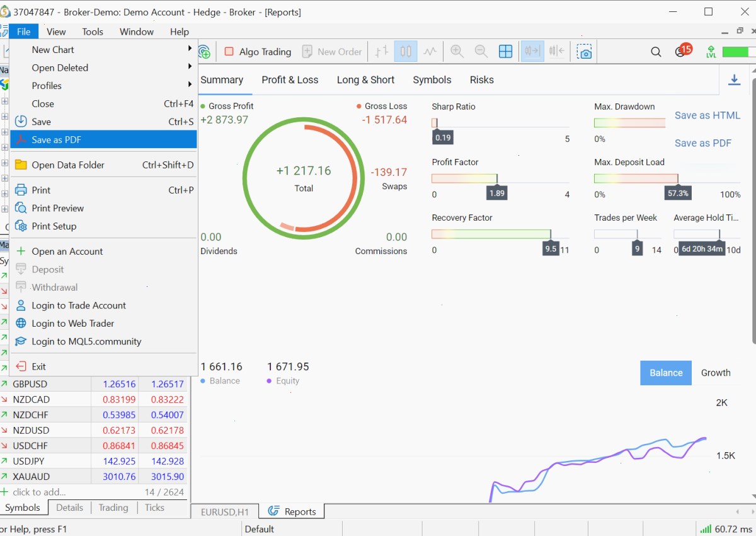Select the candlestick chart type icon
The width and height of the screenshot is (756, 536).
(x=406, y=52)
